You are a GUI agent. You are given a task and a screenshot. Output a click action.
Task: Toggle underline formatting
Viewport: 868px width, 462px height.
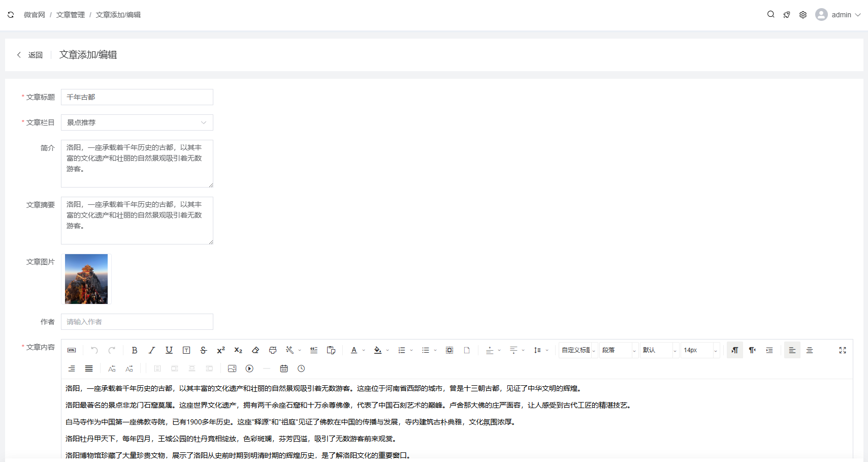click(169, 350)
